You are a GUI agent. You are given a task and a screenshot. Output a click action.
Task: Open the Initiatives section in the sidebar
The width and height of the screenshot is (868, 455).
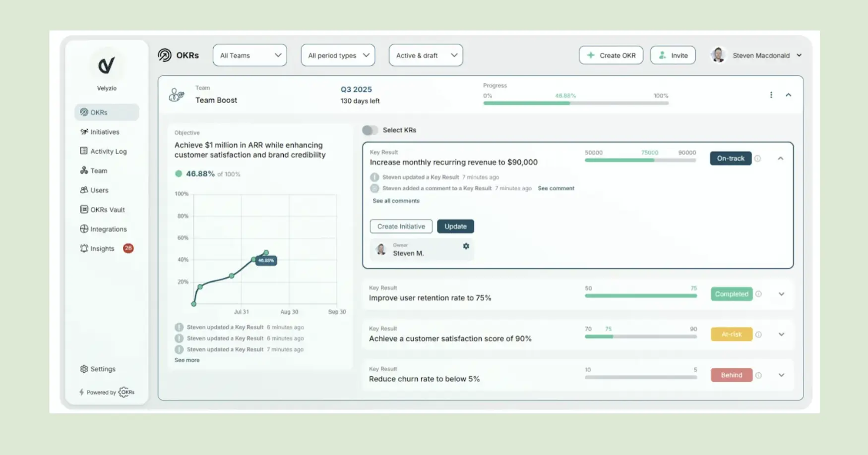click(x=105, y=131)
